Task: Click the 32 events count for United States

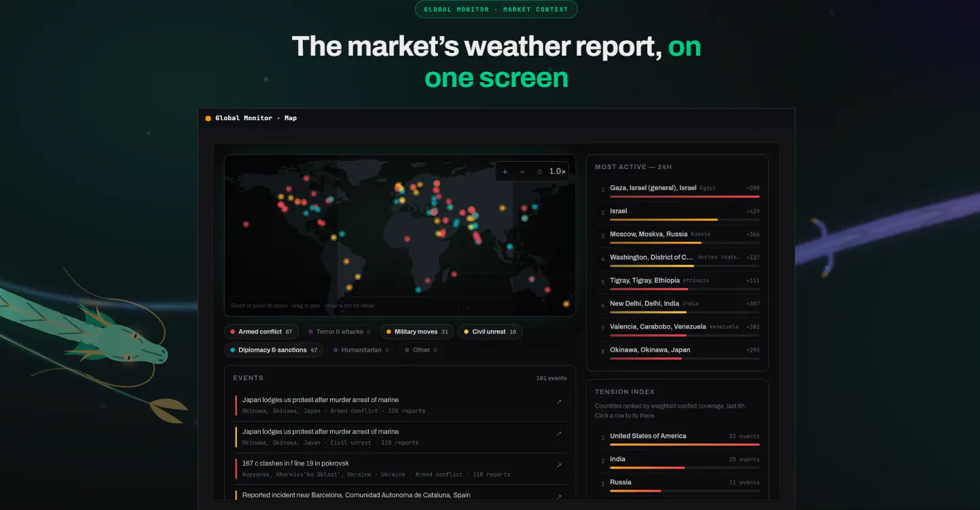Action: tap(744, 437)
